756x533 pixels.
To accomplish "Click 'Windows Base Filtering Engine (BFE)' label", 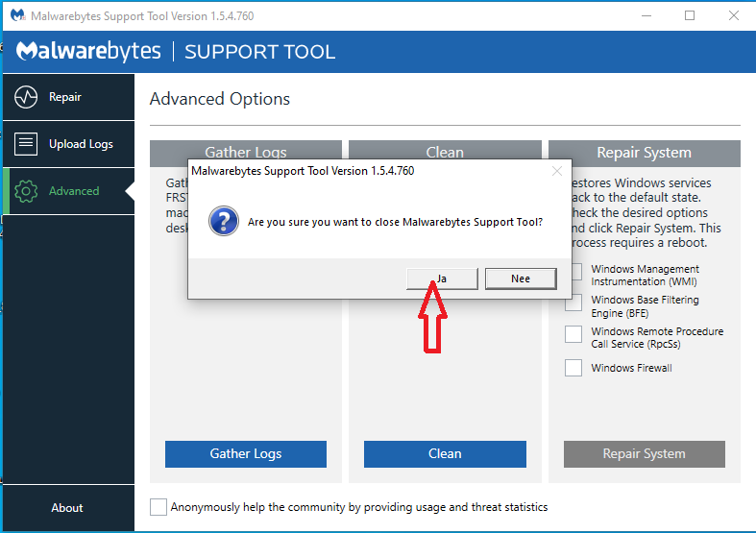I will (x=646, y=306).
